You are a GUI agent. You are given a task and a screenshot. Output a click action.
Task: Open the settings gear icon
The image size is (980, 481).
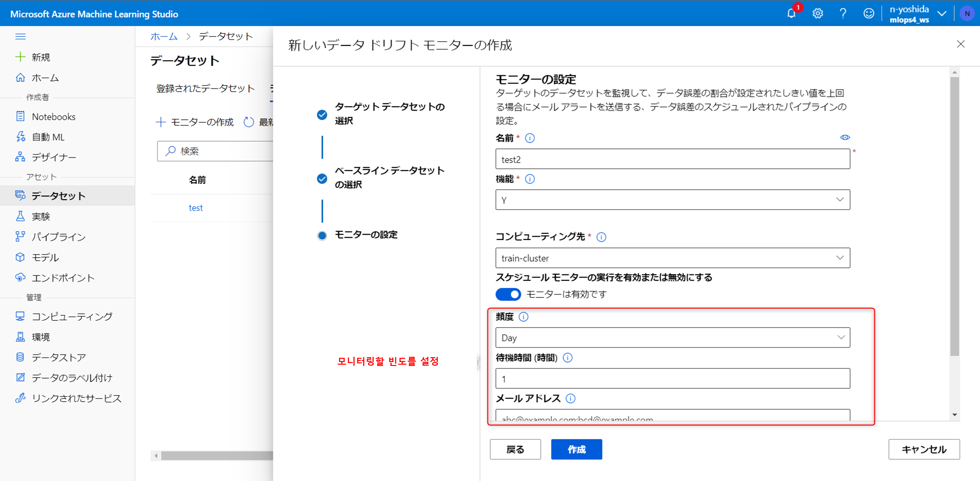[818, 14]
